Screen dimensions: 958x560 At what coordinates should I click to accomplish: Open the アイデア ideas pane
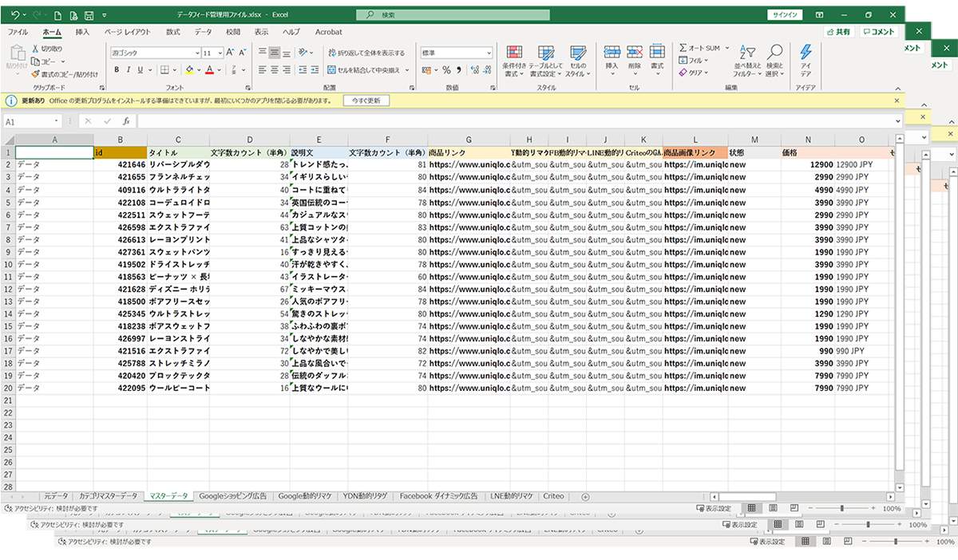806,60
